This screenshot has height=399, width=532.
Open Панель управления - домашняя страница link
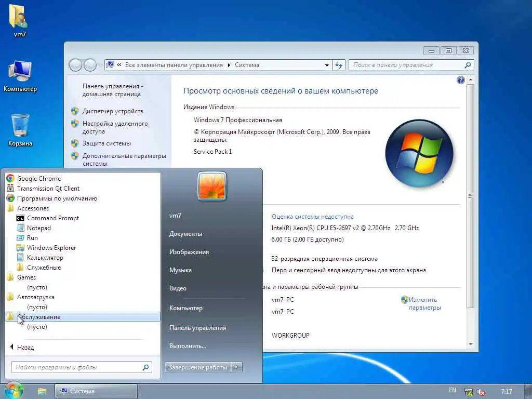(113, 90)
